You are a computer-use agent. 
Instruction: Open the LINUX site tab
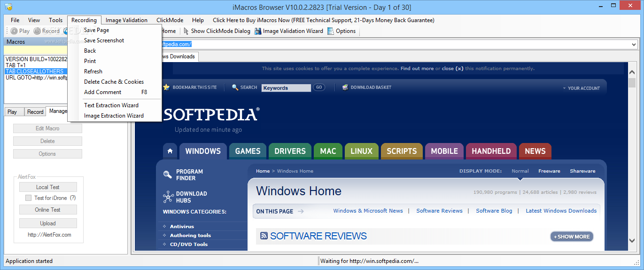click(362, 151)
